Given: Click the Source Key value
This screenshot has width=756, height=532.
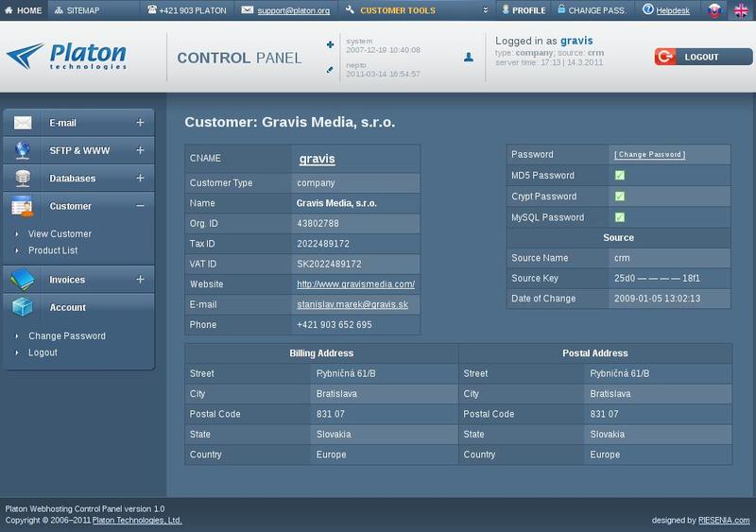Looking at the screenshot, I should pyautogui.click(x=657, y=279).
